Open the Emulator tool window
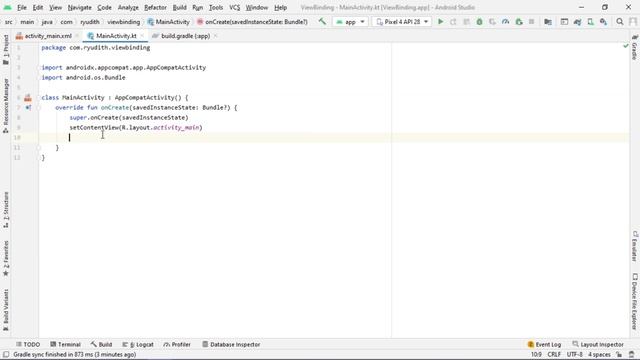This screenshot has height=360, width=640. [635, 246]
